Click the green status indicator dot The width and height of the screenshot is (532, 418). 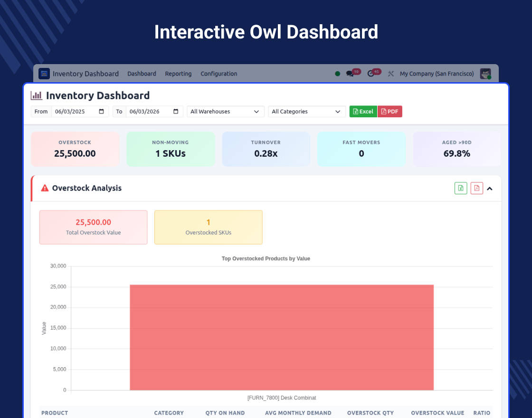pyautogui.click(x=337, y=74)
